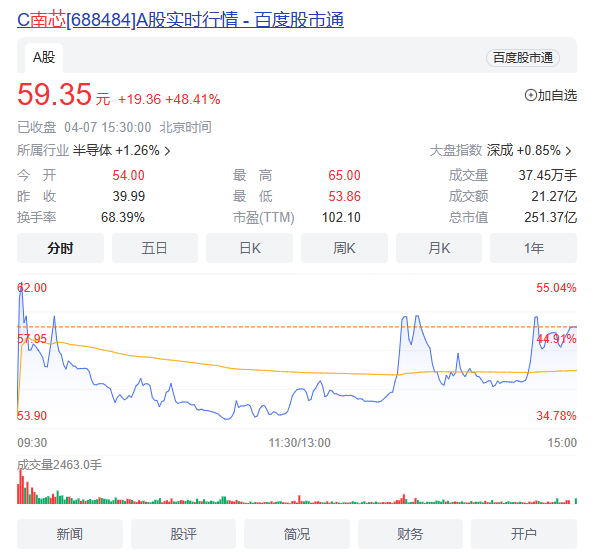The width and height of the screenshot is (595, 557).
Task: Click the 昨收 value 39.99
Action: (129, 196)
